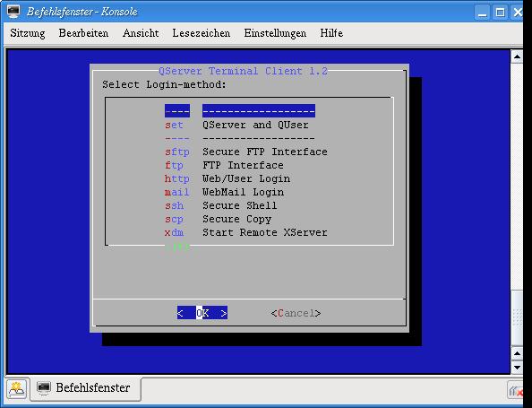Maximize the Konsole window
Screen dimensions: 532x408
point(500,13)
